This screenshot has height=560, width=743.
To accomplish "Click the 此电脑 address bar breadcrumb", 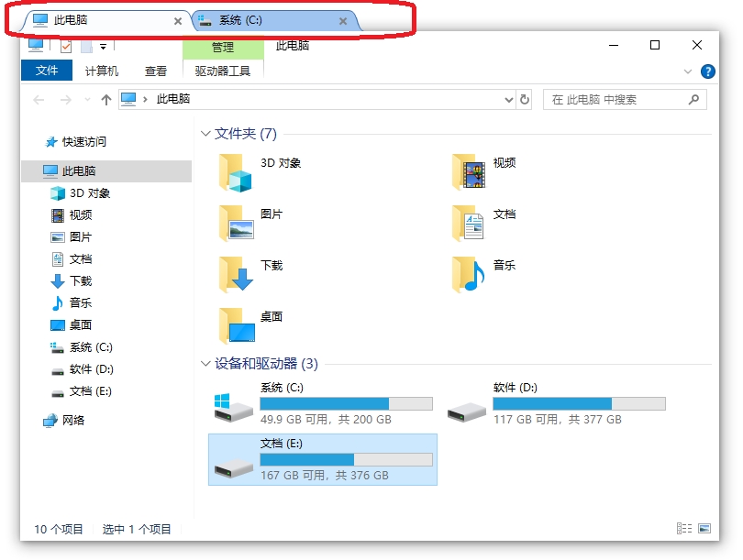I will 173,99.
